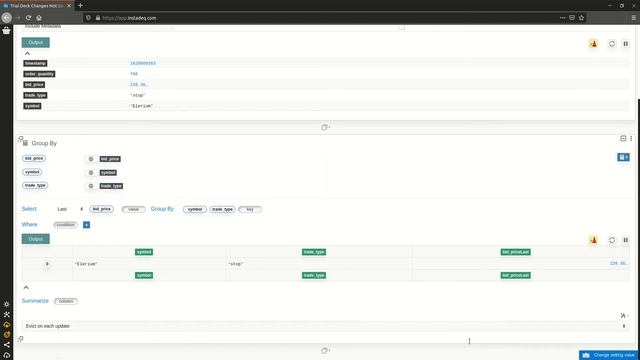Viewport: 640px width, 360px height.
Task: Click the timestamp field tag in upper output
Action: click(35, 63)
